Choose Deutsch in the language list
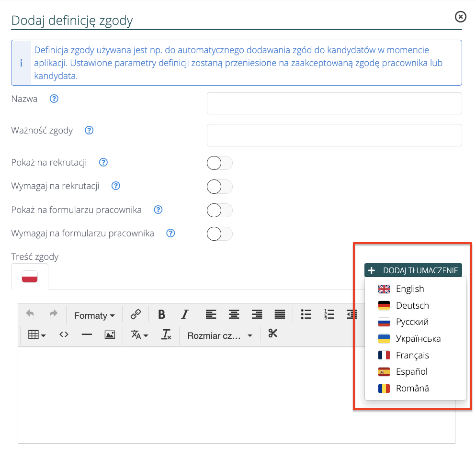 point(412,306)
